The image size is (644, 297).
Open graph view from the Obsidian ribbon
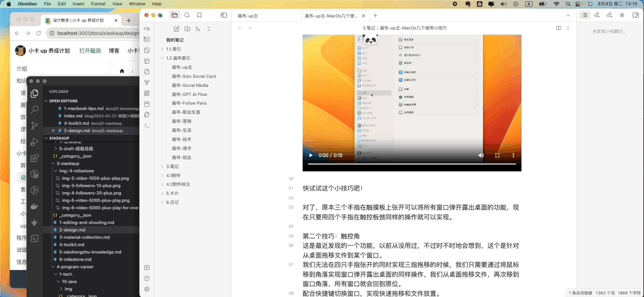(x=146, y=82)
